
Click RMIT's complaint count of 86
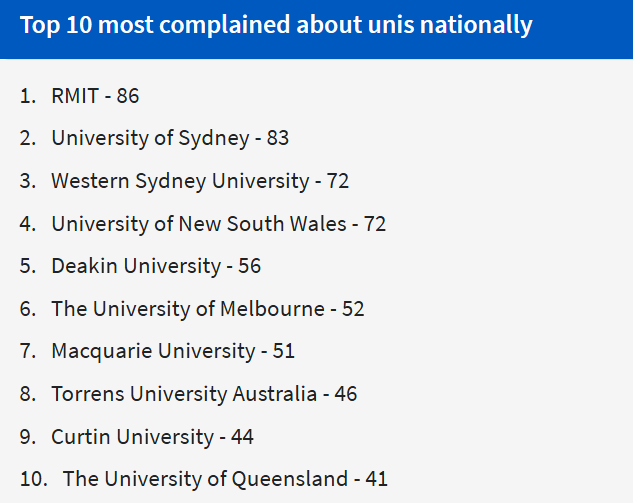pos(128,96)
